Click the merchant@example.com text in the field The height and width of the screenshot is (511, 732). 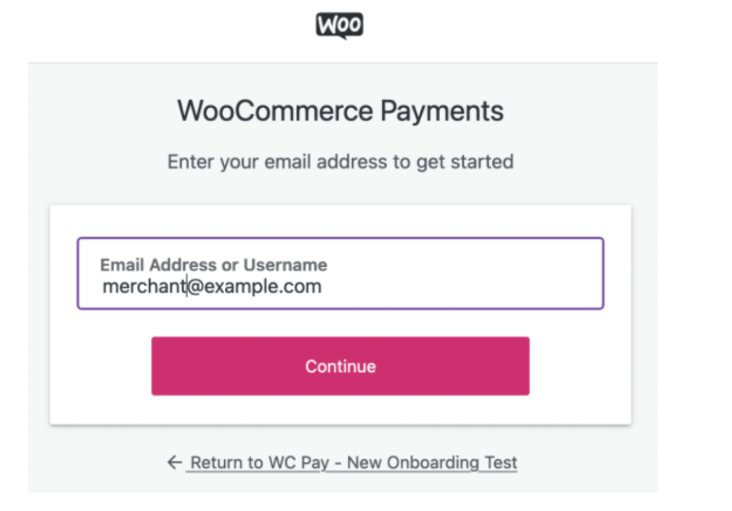click(212, 286)
